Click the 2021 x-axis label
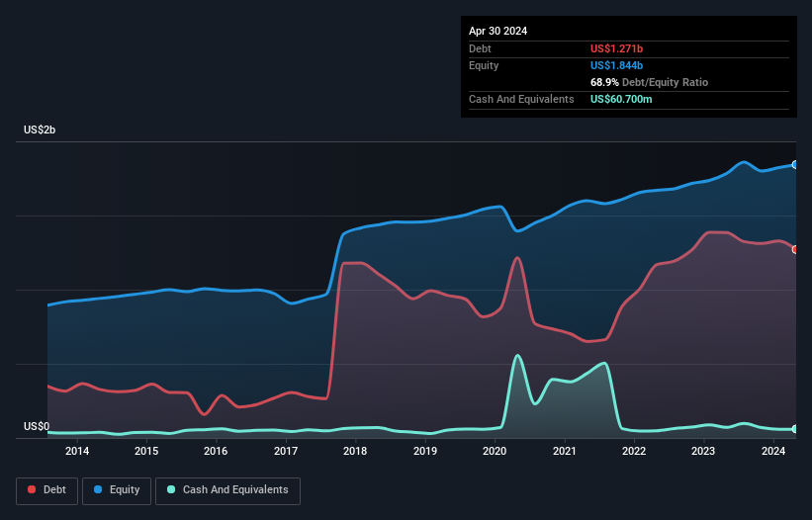 click(x=565, y=451)
